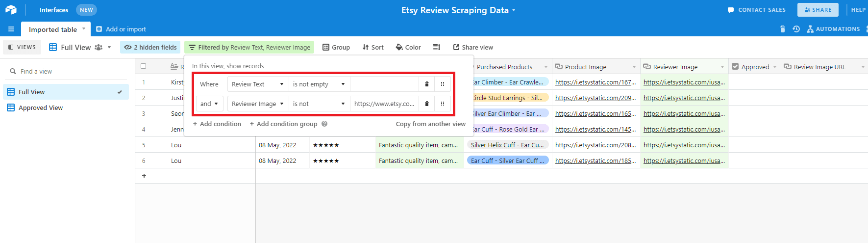Add a new row with plus icon

[x=144, y=176]
